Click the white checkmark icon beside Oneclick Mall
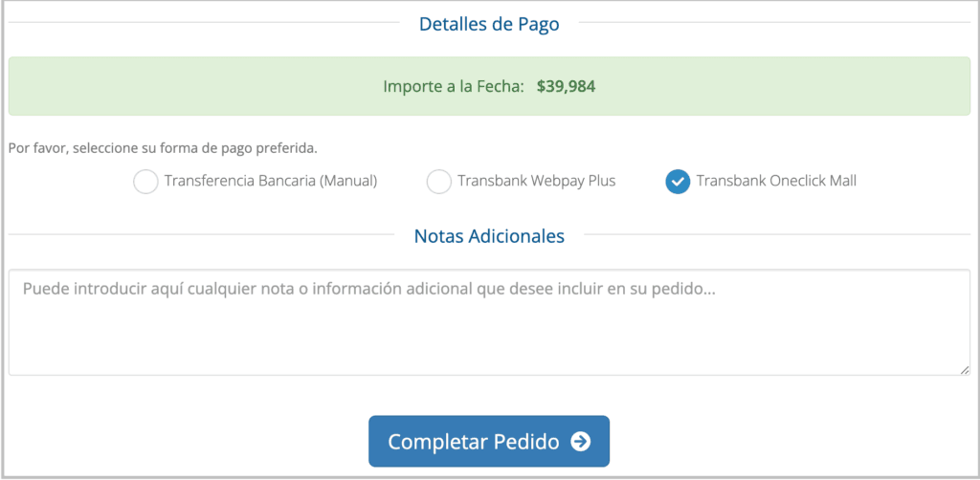This screenshot has width=980, height=480. (678, 182)
